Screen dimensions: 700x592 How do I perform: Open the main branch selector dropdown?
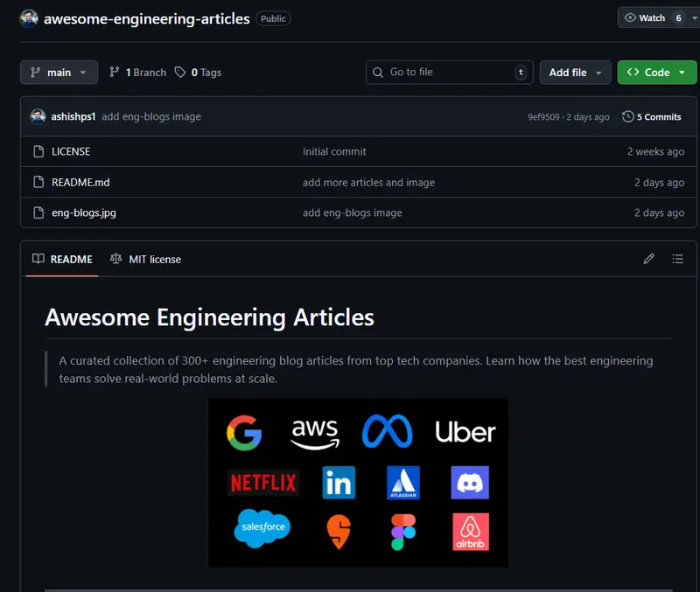tap(58, 73)
